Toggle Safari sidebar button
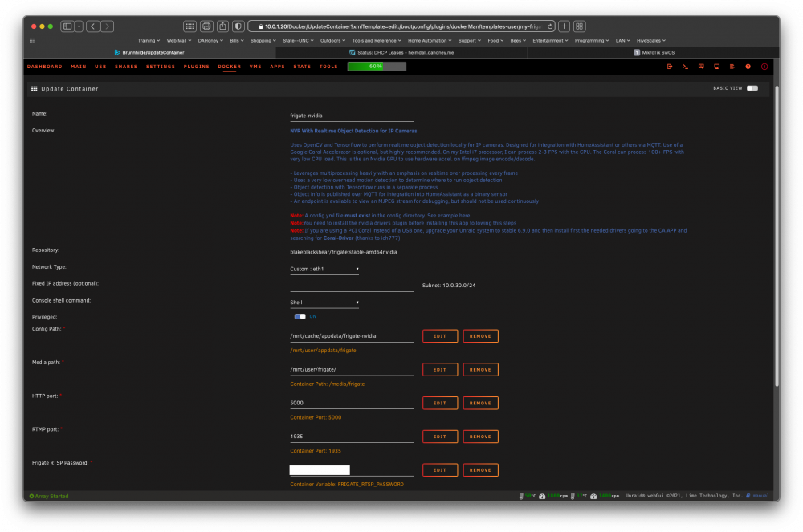The height and width of the screenshot is (532, 803). (67, 26)
